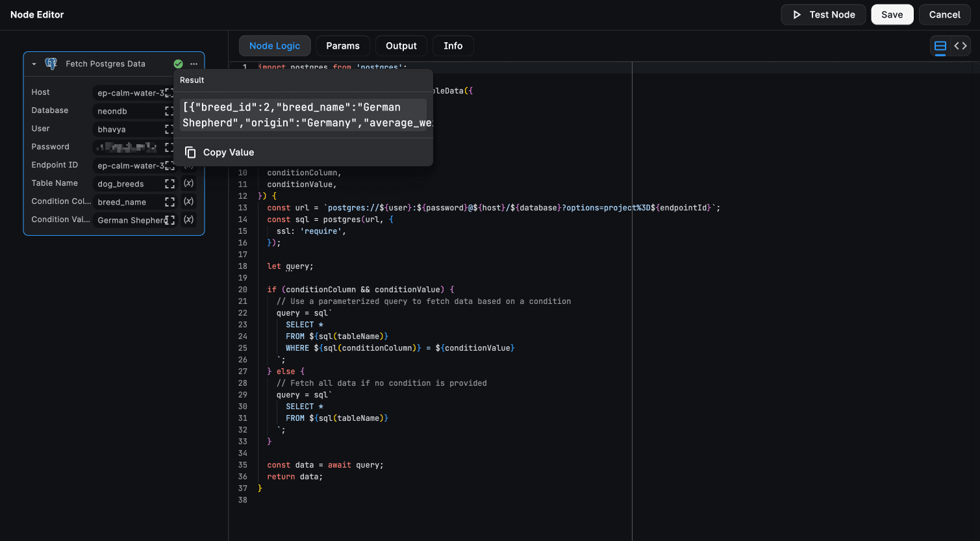This screenshot has height=541, width=980.
Task: Save the node changes
Action: 892,14
